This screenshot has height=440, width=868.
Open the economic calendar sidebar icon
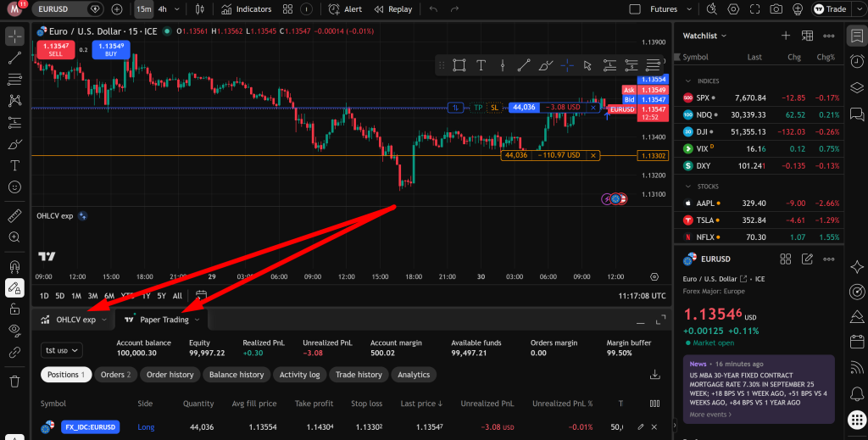(857, 341)
